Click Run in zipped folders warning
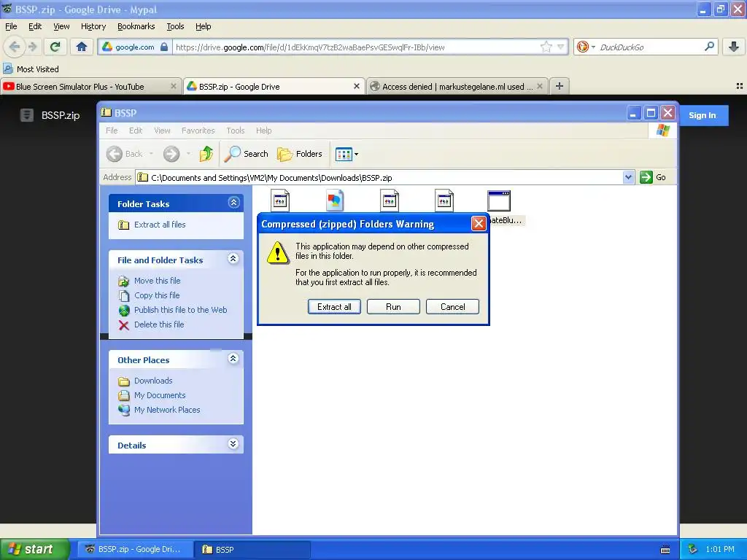 (x=393, y=307)
